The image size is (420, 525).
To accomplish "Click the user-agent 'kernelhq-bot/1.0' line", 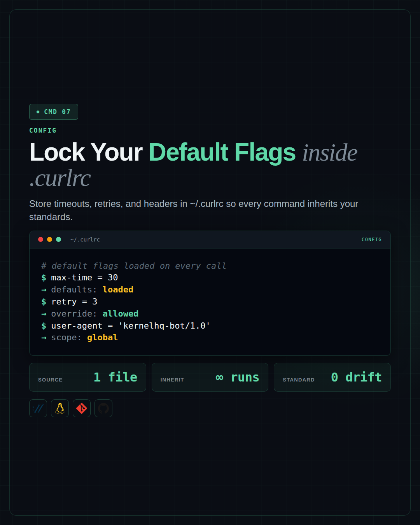I will click(x=126, y=326).
